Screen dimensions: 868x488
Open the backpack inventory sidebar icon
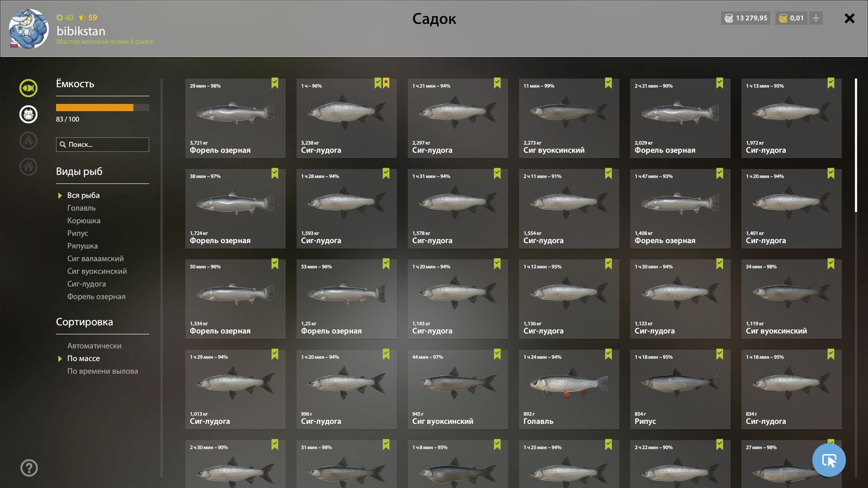[28, 114]
